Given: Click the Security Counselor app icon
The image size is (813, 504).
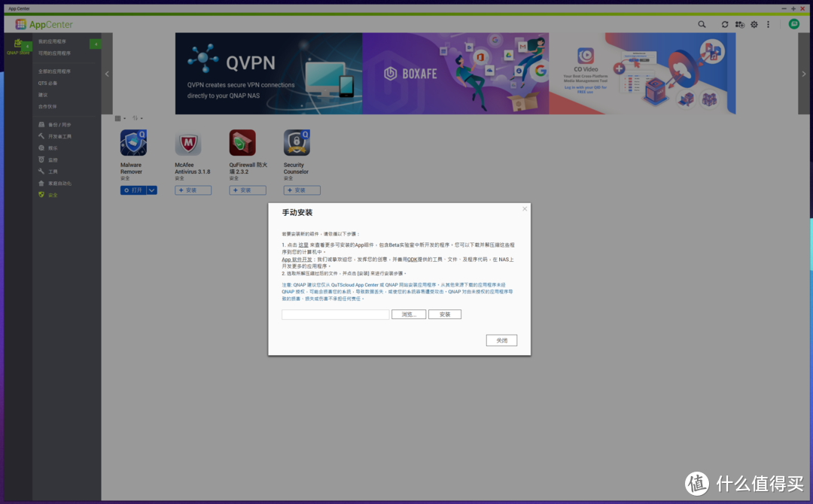Looking at the screenshot, I should click(297, 143).
